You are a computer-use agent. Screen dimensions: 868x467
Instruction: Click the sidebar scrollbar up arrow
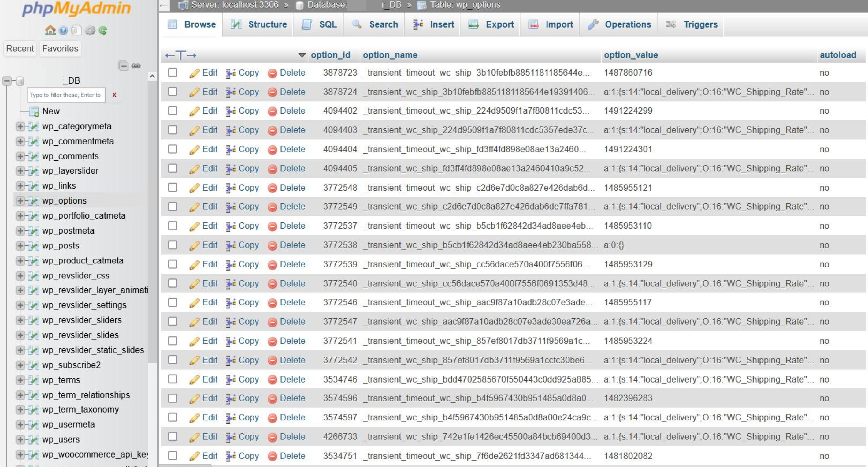click(x=152, y=77)
